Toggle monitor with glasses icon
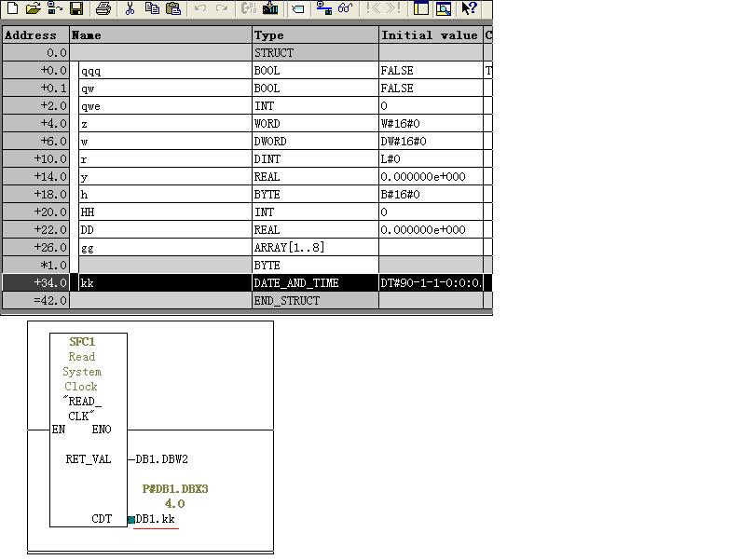Image resolution: width=740 pixels, height=560 pixels. (345, 8)
